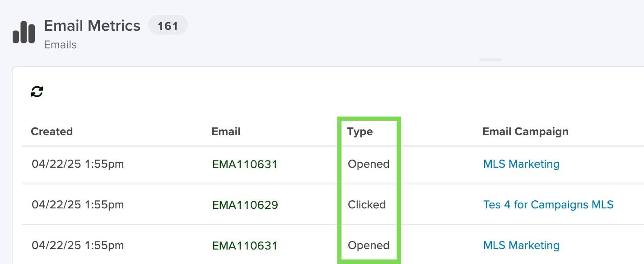
Task: Sort by the Email column header
Action: click(x=226, y=132)
